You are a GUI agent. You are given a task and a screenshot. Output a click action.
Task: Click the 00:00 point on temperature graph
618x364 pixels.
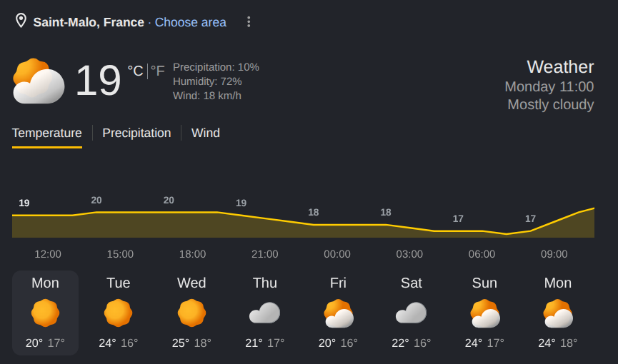click(337, 225)
